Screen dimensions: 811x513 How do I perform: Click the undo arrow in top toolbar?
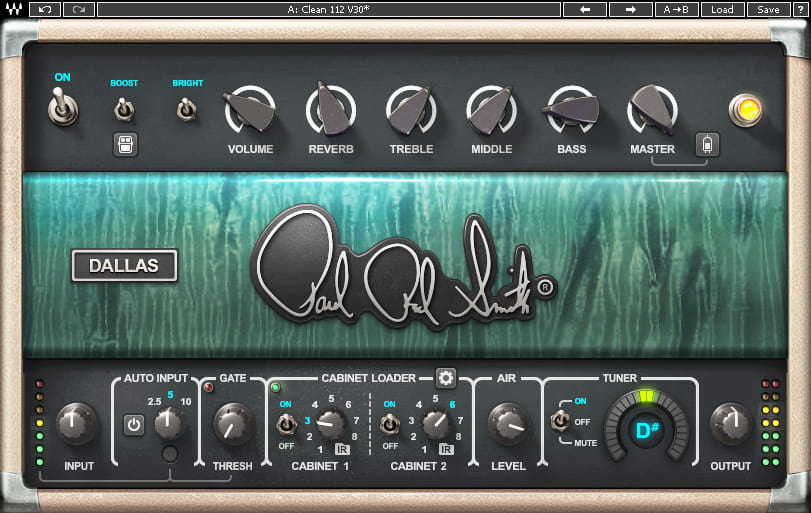point(44,9)
